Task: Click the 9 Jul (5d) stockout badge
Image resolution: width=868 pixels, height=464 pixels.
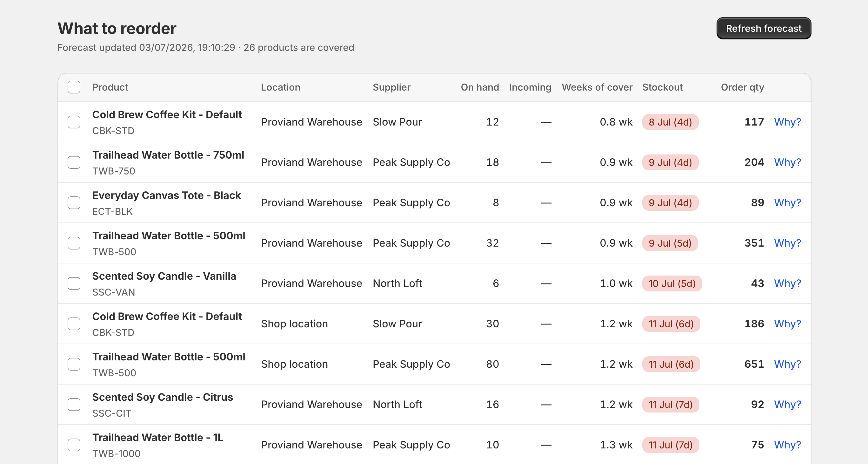Action: (x=670, y=243)
